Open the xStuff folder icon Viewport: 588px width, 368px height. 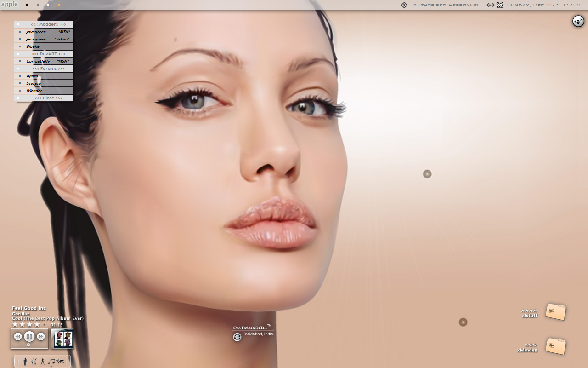click(556, 312)
